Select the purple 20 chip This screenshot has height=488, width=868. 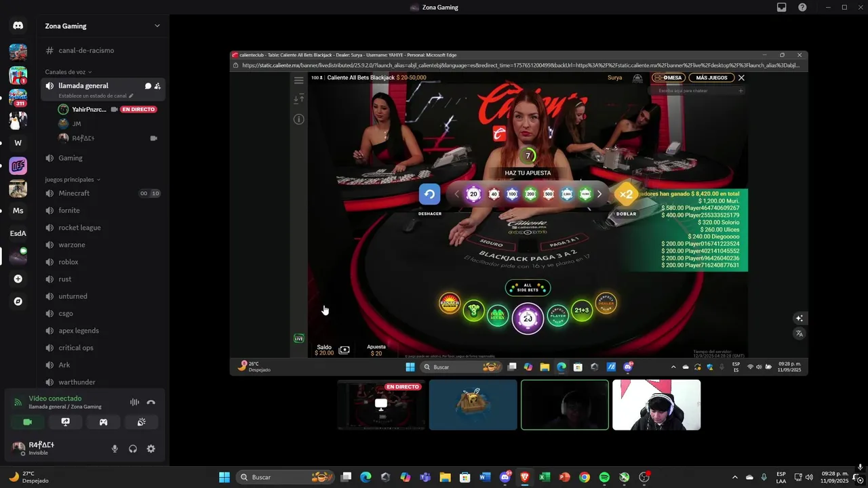[x=474, y=195]
